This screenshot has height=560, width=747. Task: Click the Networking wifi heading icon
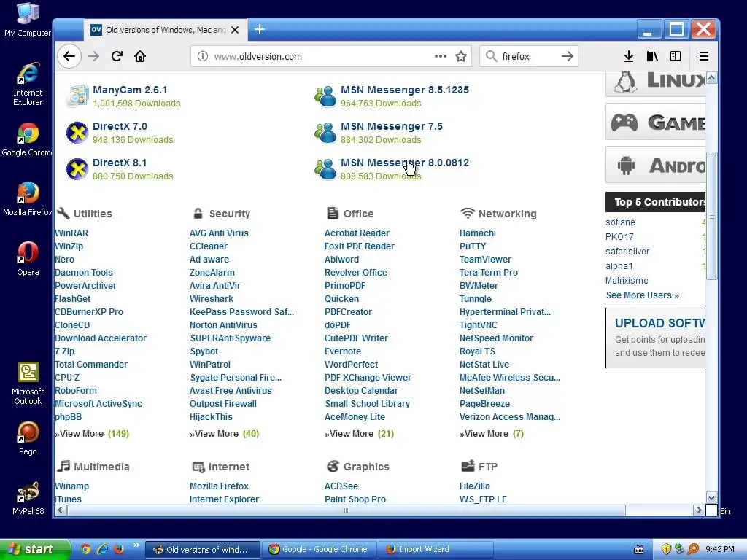pos(468,213)
